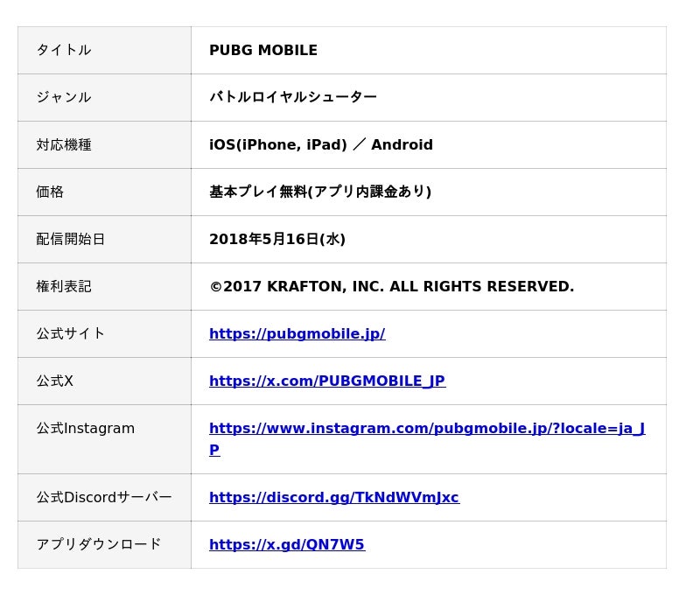Click the 公式Instagram row label
The image size is (700, 595).
point(85,429)
